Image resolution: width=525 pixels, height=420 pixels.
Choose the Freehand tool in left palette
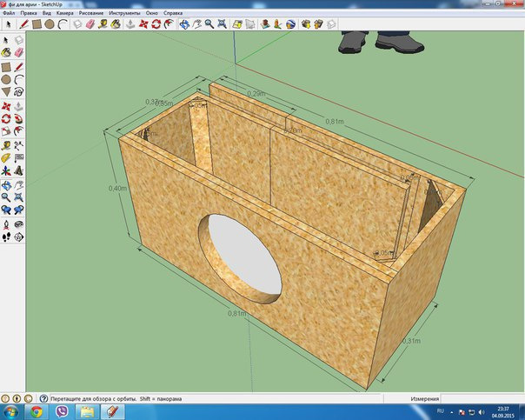pyautogui.click(x=19, y=92)
